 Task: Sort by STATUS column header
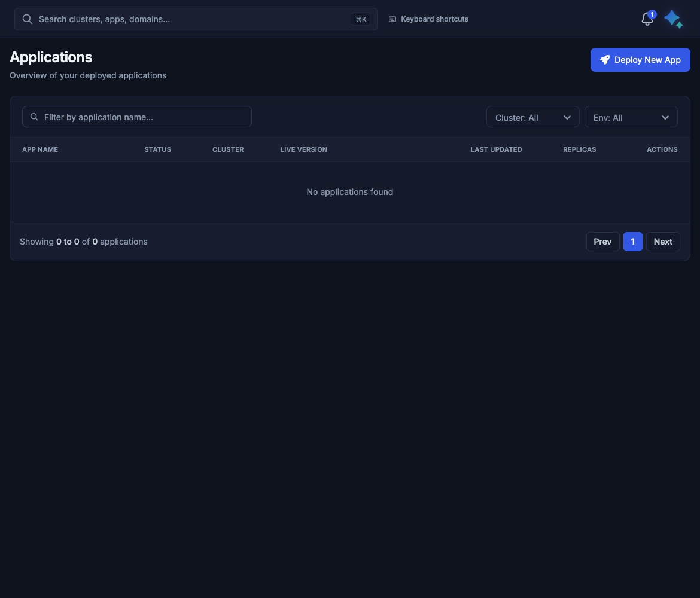click(157, 150)
